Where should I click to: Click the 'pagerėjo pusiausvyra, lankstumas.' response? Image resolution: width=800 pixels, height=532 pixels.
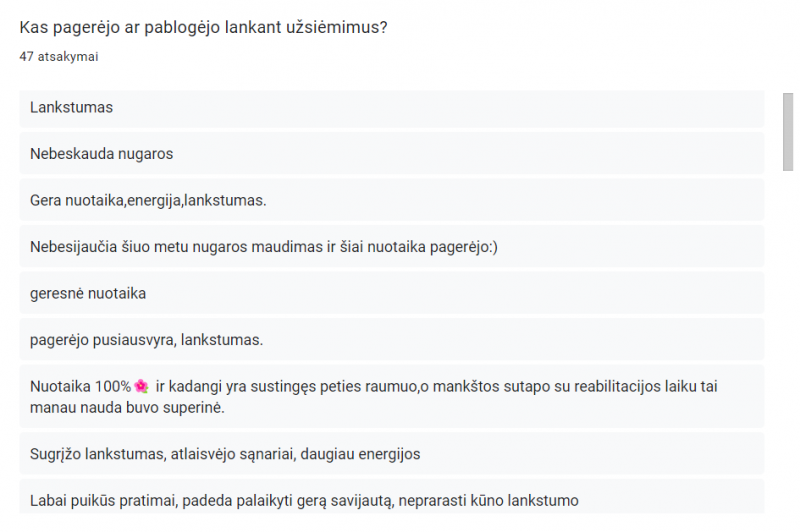tap(391, 340)
